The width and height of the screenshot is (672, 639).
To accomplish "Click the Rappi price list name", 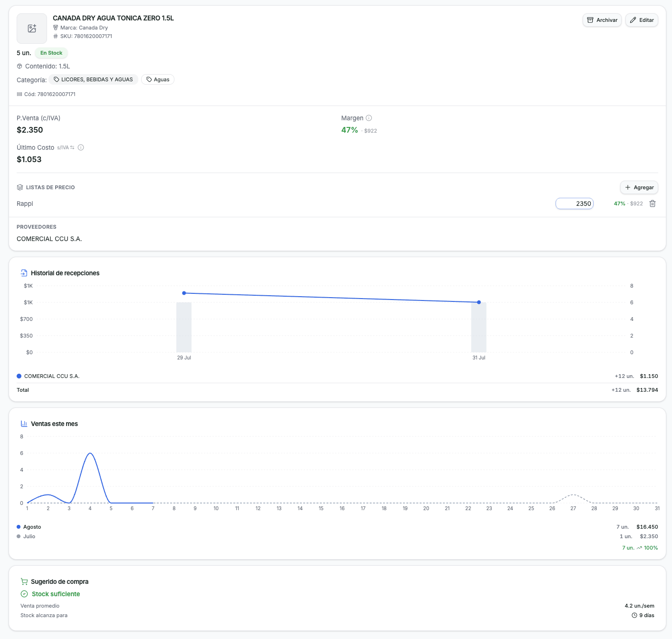I will 25,203.
